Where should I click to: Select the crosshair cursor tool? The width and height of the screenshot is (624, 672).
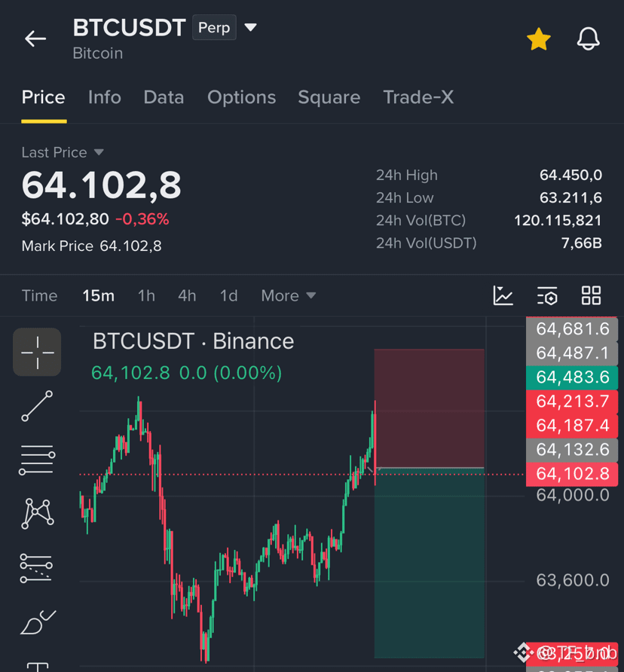pyautogui.click(x=38, y=353)
